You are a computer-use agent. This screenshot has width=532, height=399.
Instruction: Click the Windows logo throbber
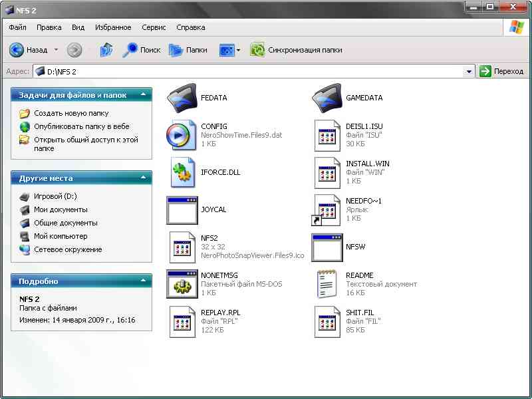[x=517, y=27]
